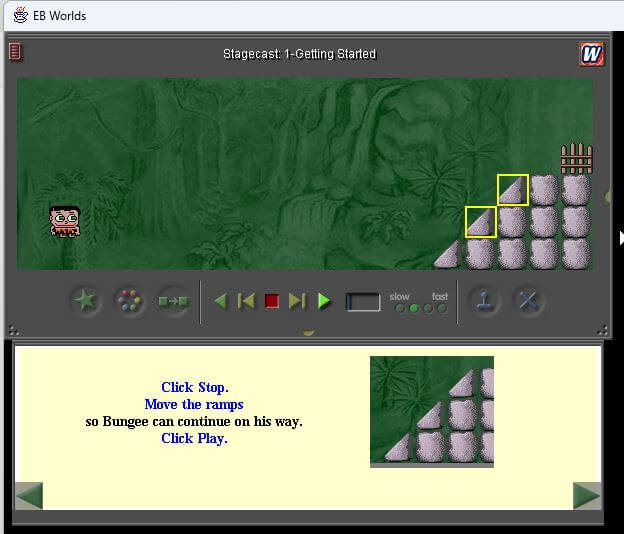Click the Bungee caveman character

point(65,222)
